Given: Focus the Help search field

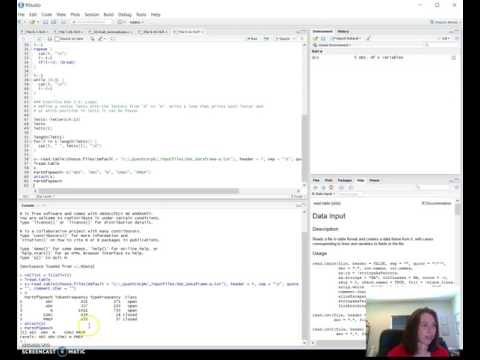Looking at the screenshot, I should [x=435, y=188].
